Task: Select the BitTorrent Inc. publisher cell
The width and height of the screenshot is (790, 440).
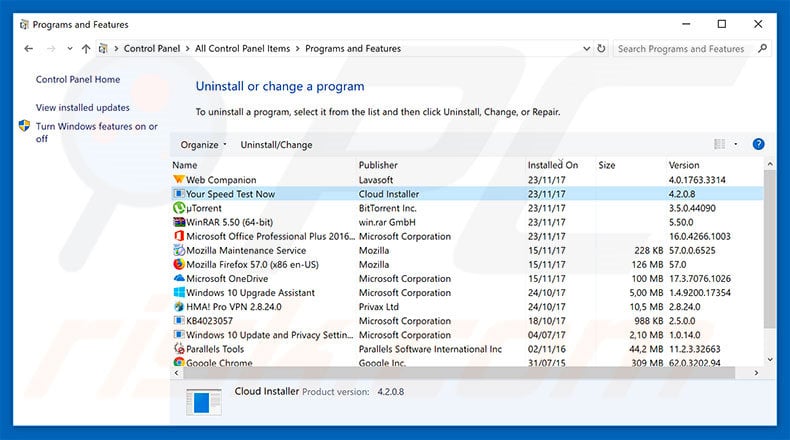Action: pyautogui.click(x=387, y=208)
